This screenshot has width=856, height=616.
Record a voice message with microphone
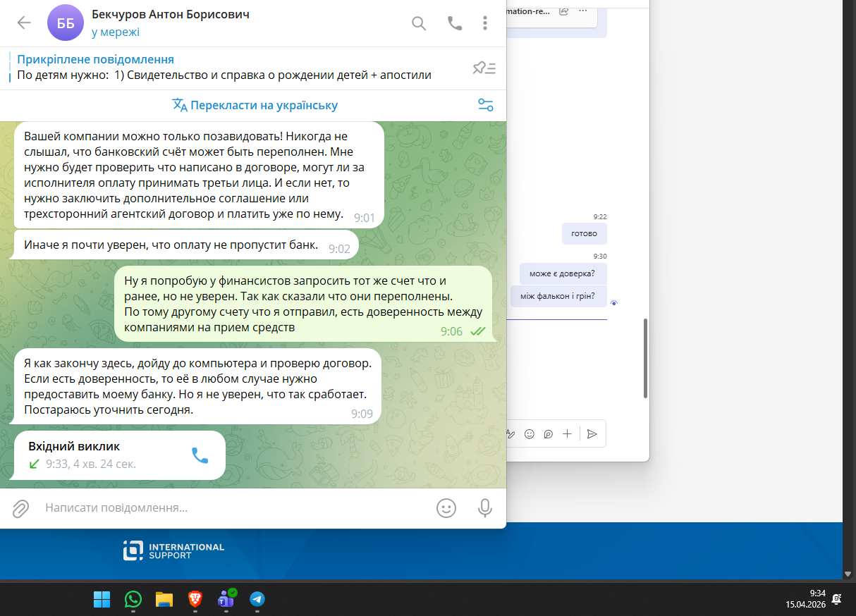point(485,508)
